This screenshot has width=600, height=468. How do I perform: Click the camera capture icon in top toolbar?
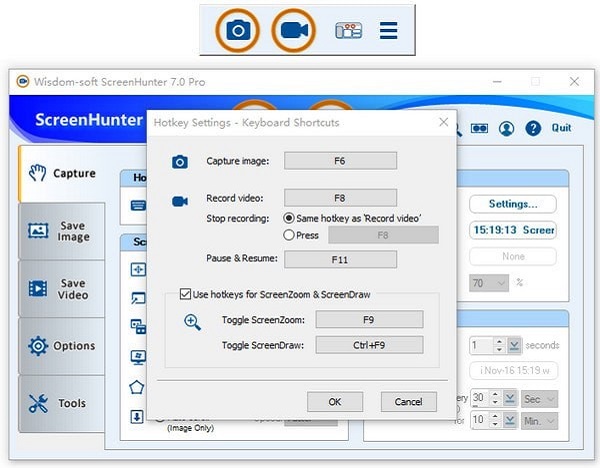pyautogui.click(x=238, y=30)
